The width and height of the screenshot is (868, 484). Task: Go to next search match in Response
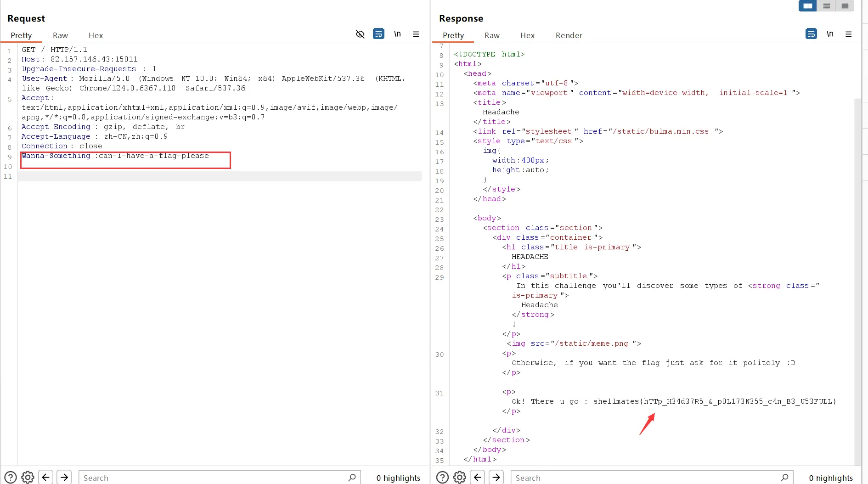(496, 478)
